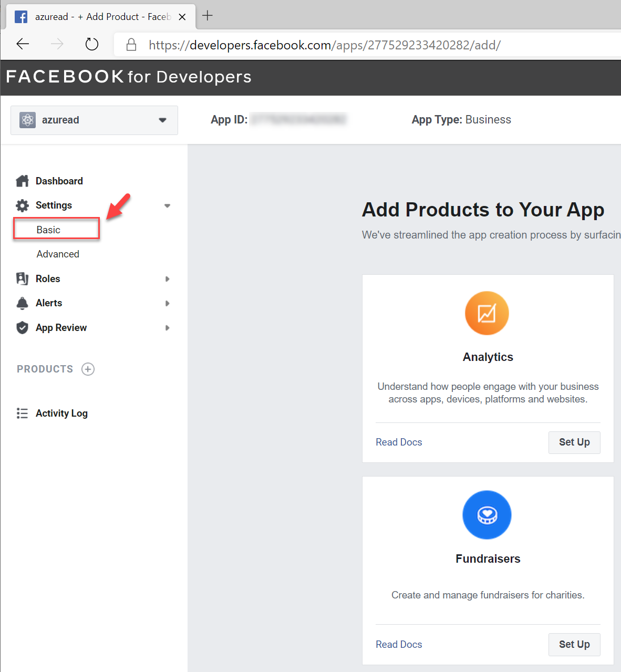Viewport: 621px width, 672px height.
Task: Set Up the Fundraisers product
Action: (574, 644)
